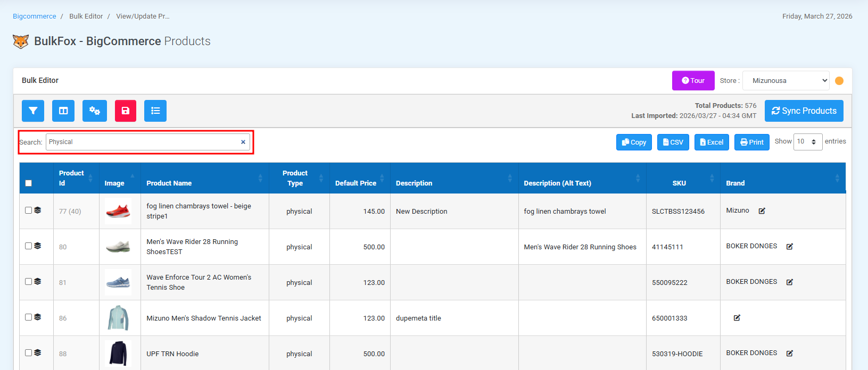Select checkbox for product 86
The width and height of the screenshot is (868, 370).
(29, 317)
